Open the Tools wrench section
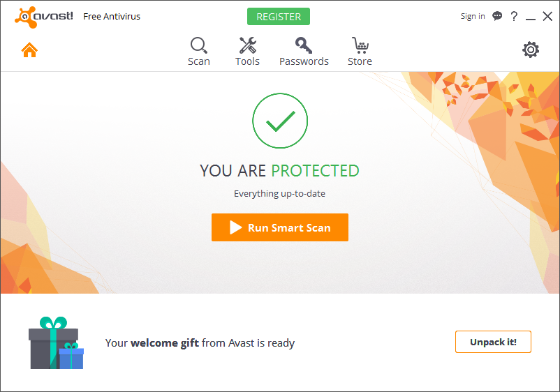 [x=247, y=52]
